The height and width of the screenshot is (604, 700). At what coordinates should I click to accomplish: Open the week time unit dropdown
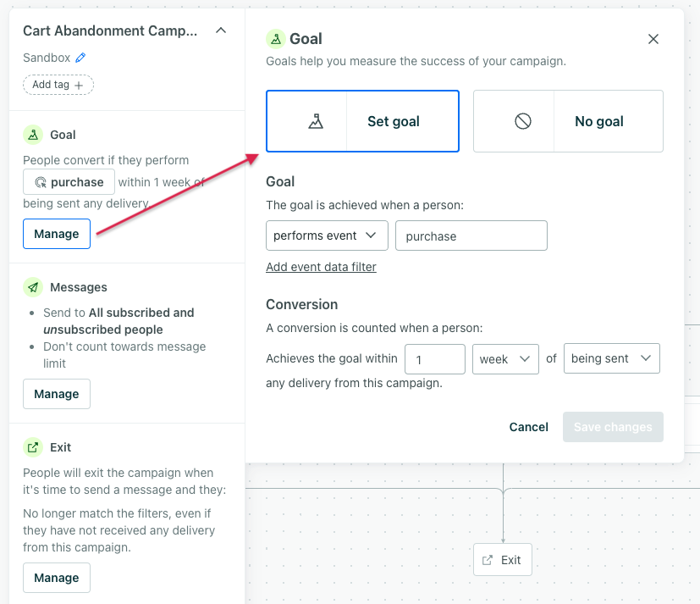505,358
